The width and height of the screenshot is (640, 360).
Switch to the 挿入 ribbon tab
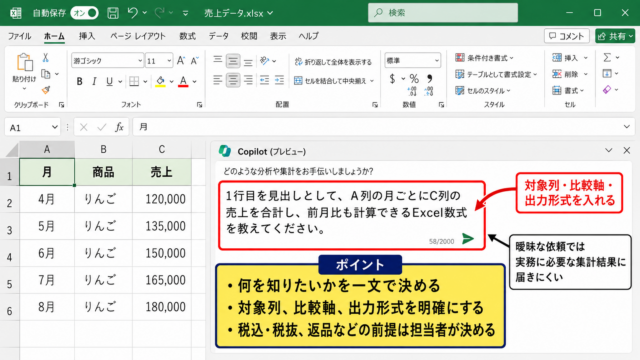coord(87,36)
